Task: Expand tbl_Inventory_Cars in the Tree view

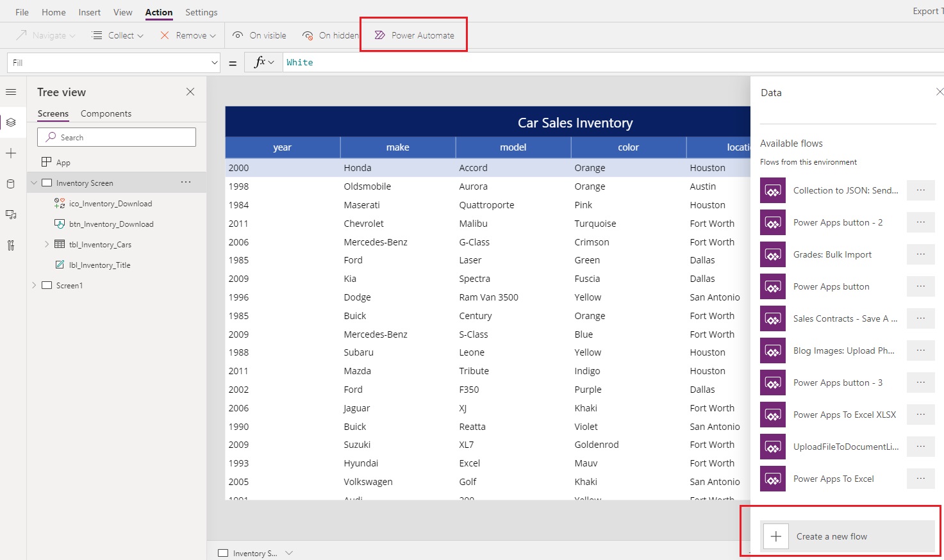Action: point(46,244)
